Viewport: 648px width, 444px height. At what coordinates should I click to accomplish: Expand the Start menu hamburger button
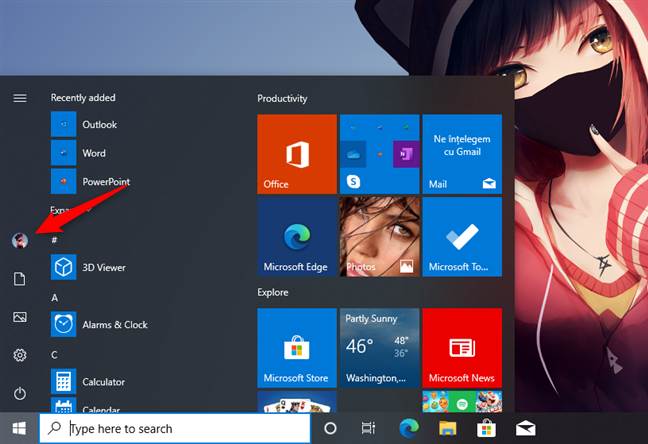coord(19,98)
